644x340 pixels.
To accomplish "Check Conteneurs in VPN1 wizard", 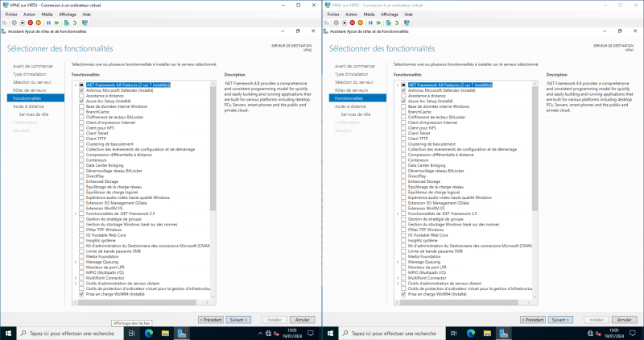I will pyautogui.click(x=403, y=160).
